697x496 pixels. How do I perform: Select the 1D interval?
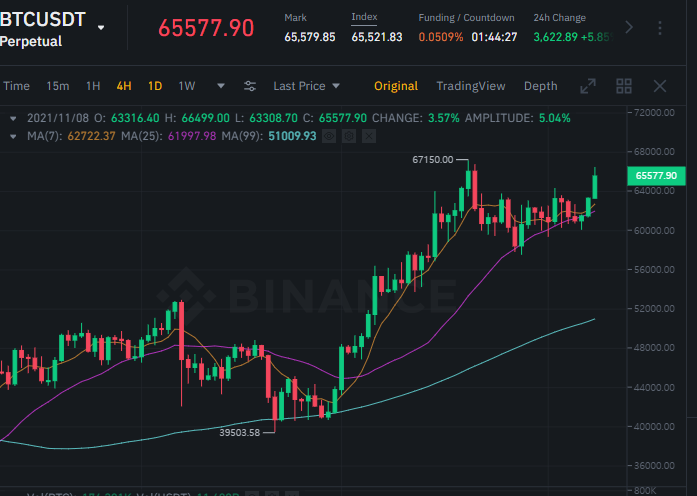coord(155,86)
